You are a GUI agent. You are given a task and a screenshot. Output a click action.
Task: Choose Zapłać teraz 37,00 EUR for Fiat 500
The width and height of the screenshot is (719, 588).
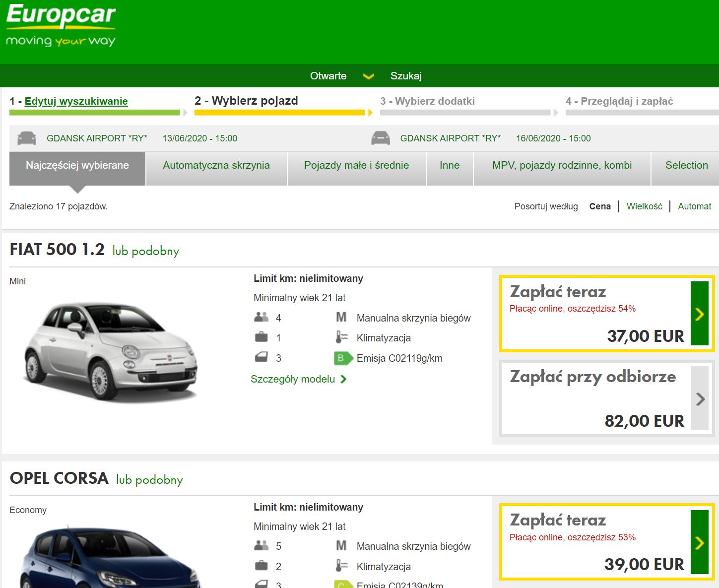pos(607,314)
